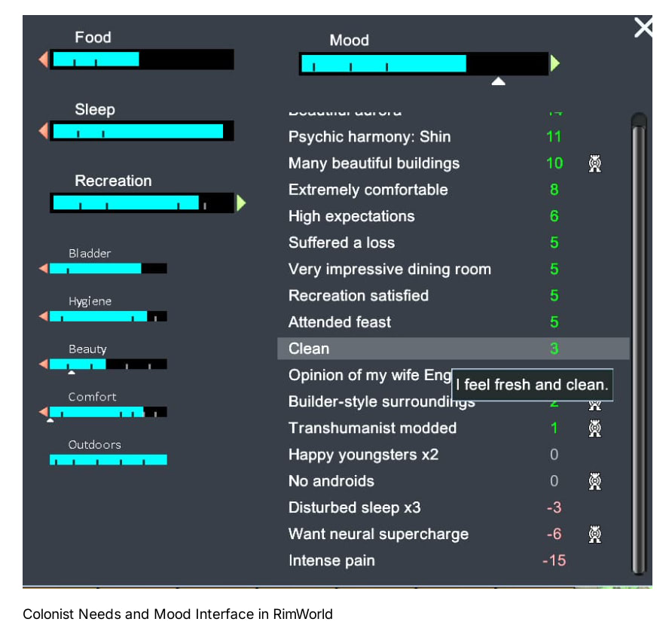This screenshot has width=672, height=634.
Task: Click the Hygiene need bar
Action: click(x=108, y=316)
